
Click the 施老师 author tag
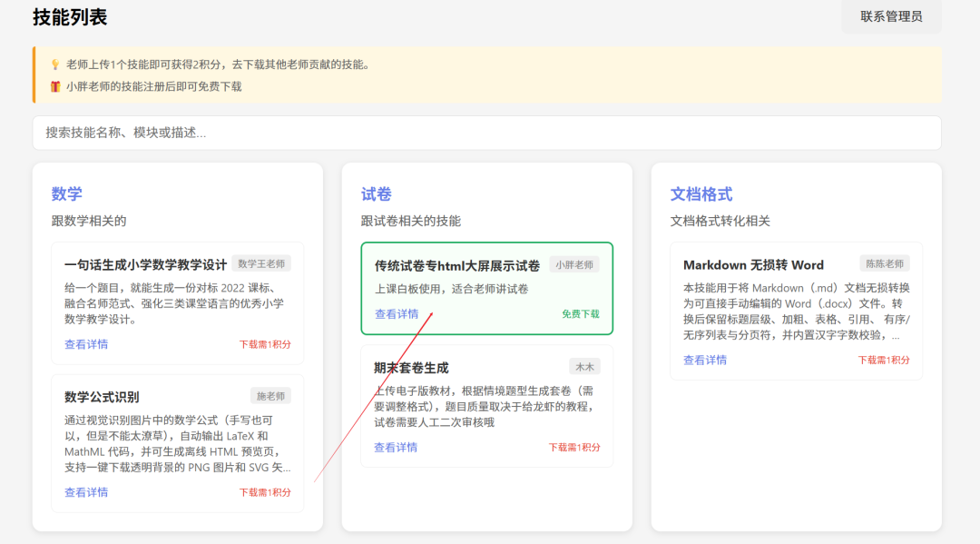270,396
